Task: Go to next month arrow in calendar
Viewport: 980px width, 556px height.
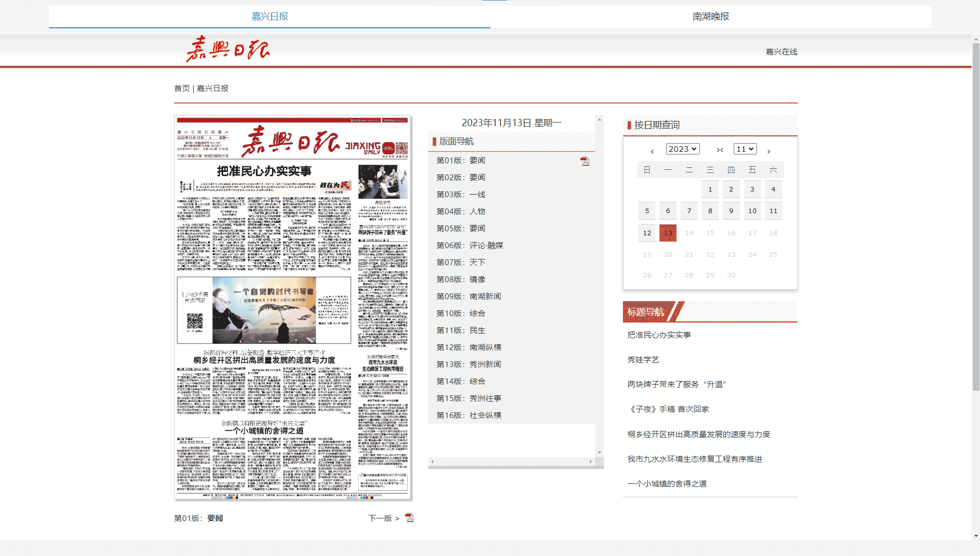Action: pyautogui.click(x=768, y=151)
